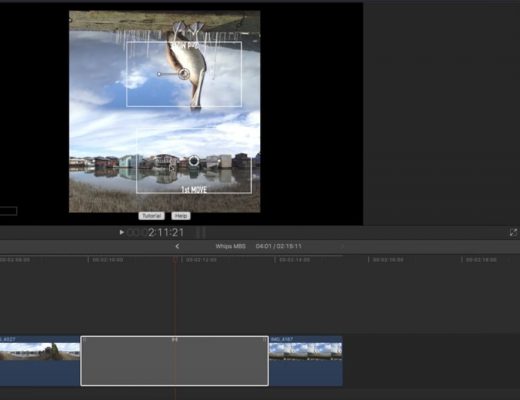The height and width of the screenshot is (400, 520).
Task: Click the timeline history back chevron
Action: (x=177, y=246)
